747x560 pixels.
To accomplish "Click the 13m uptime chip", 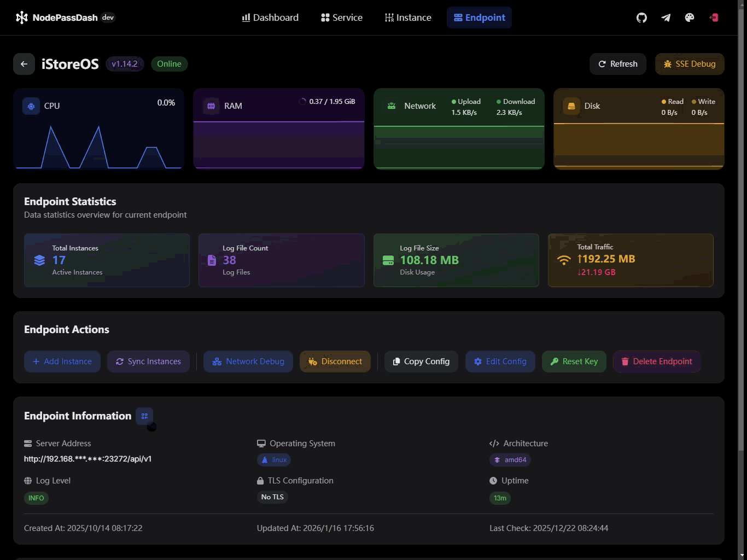I will 500,498.
